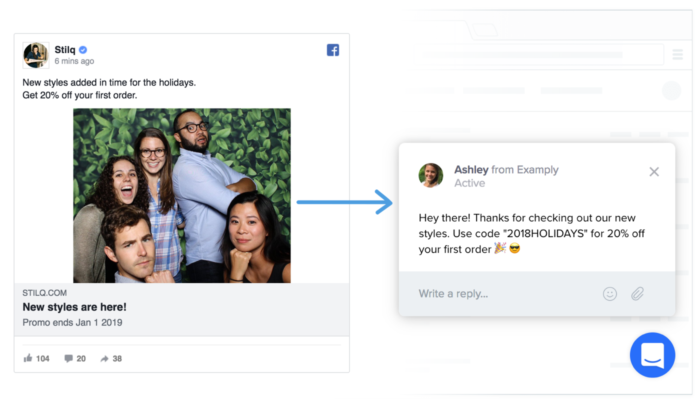Click Promo ends Jan 1 2019 text
700x400 pixels.
[72, 322]
